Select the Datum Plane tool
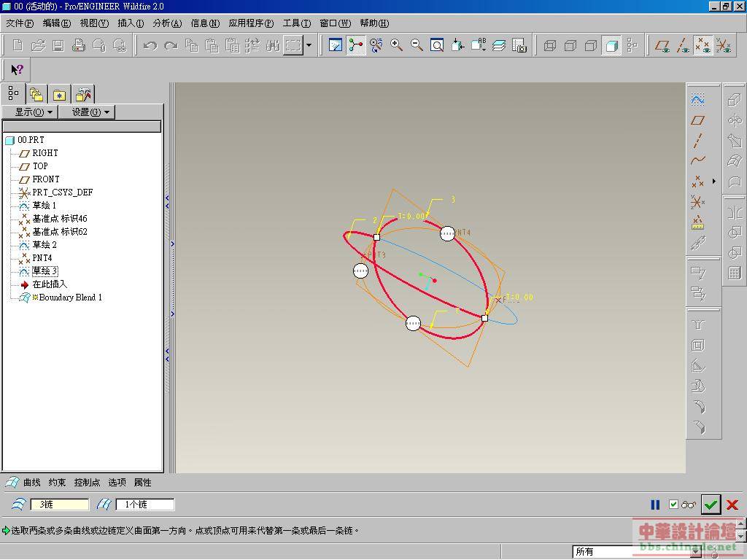 pyautogui.click(x=698, y=120)
